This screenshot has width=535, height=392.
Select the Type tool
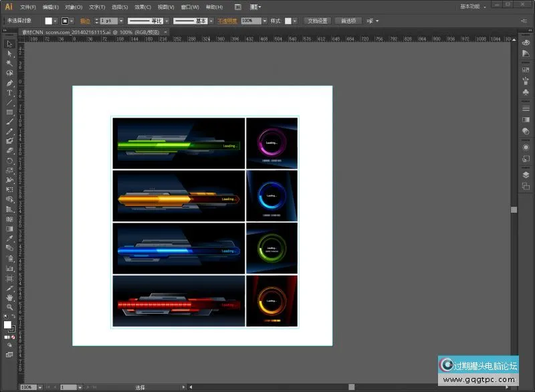click(9, 93)
